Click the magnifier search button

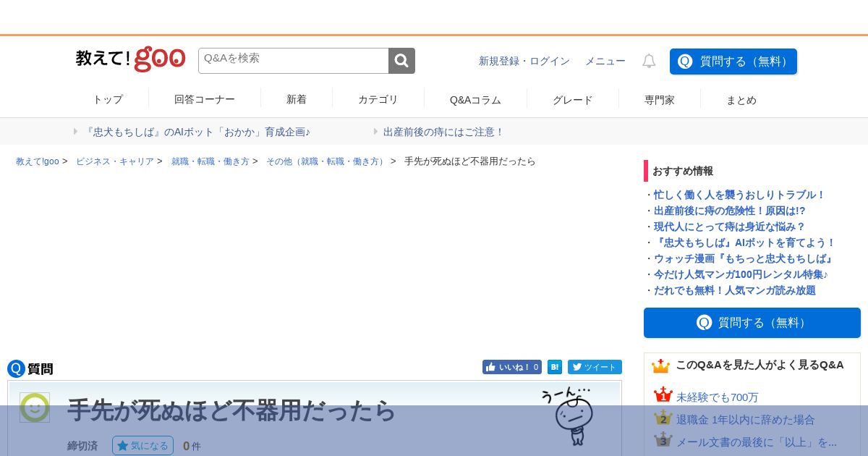click(401, 61)
